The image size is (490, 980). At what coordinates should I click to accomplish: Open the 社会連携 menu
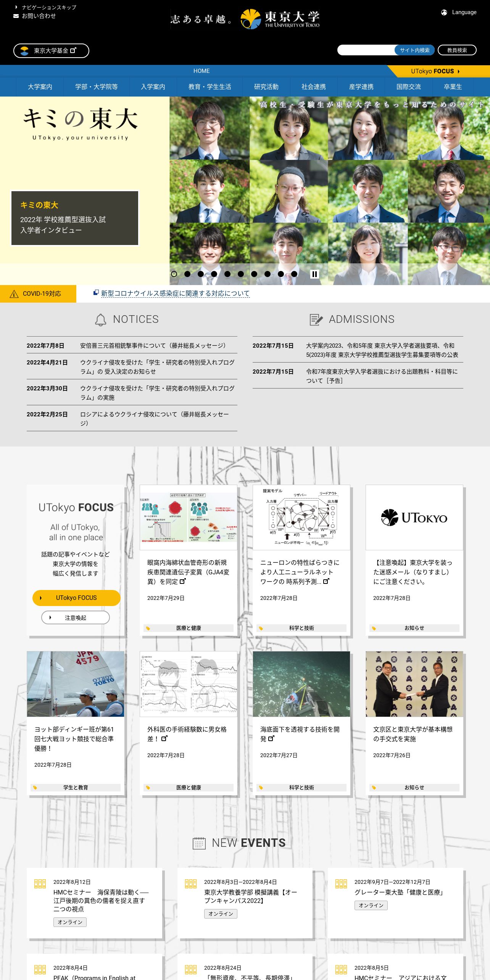coord(314,87)
